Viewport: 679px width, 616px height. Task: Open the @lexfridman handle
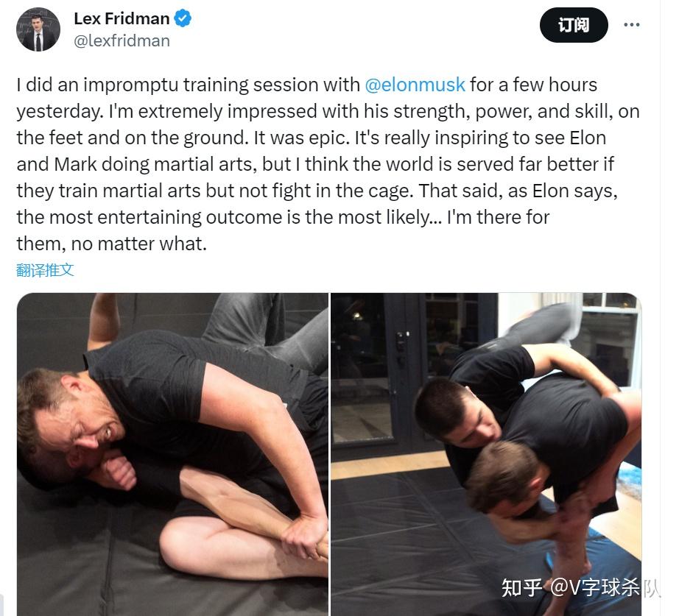click(122, 41)
